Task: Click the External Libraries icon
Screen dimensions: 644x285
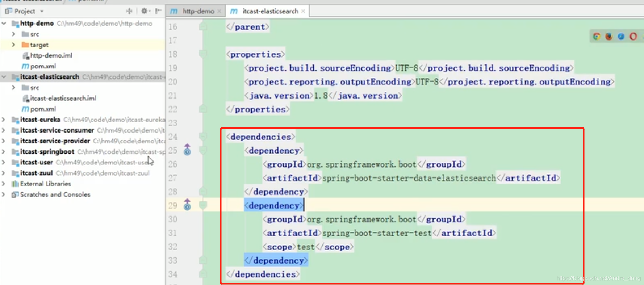Action: coord(15,184)
